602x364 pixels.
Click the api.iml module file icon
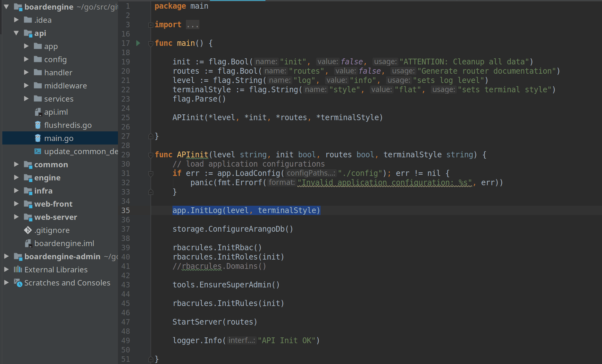tap(38, 112)
